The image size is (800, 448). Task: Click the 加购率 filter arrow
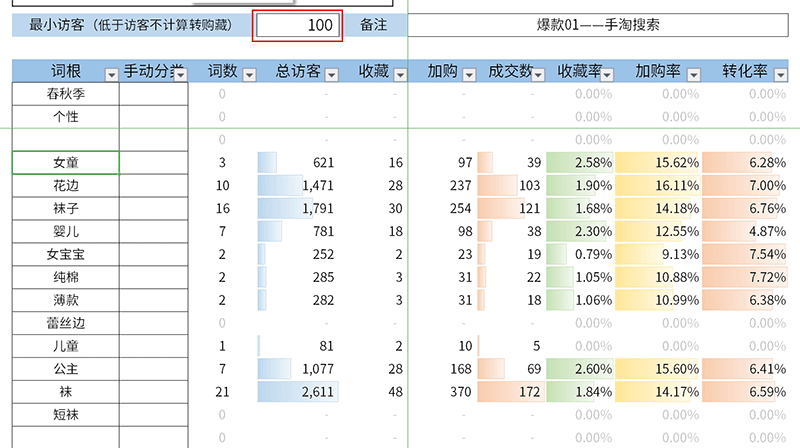692,73
